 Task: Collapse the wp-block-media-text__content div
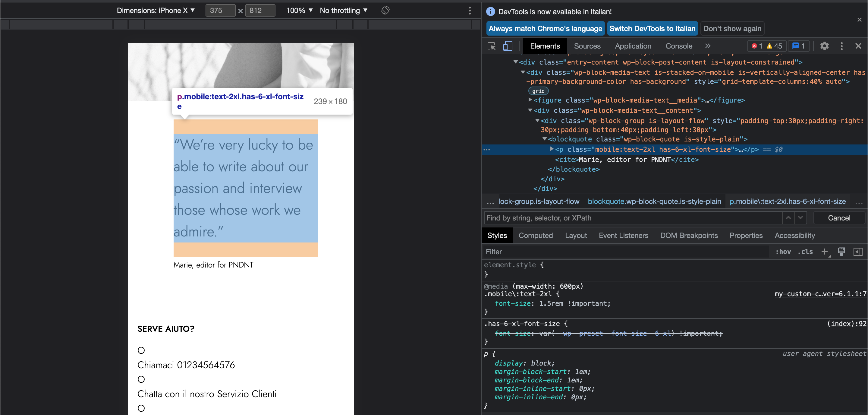(530, 110)
